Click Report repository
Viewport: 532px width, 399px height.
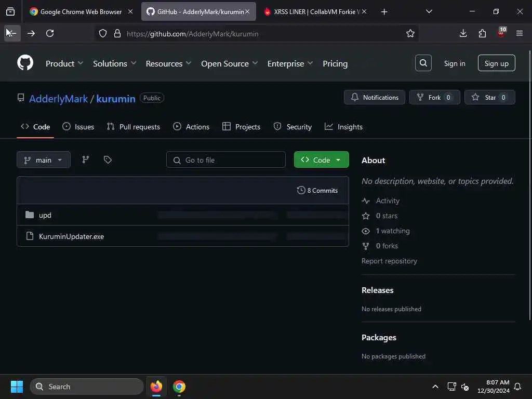point(389,261)
